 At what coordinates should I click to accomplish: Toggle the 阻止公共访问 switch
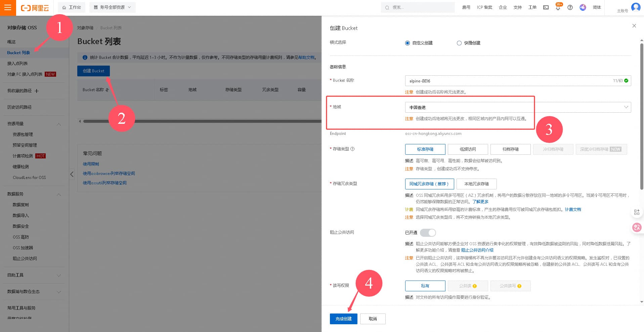tap(428, 233)
